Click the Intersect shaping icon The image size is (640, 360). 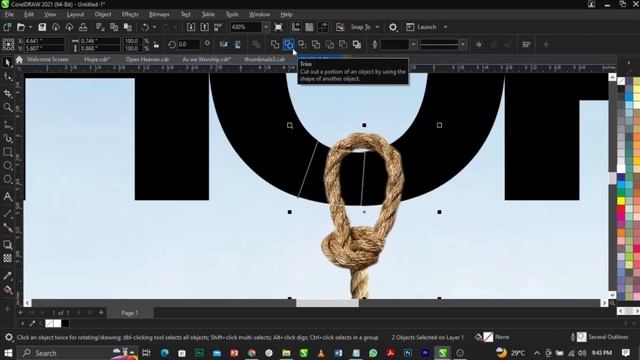pos(302,44)
